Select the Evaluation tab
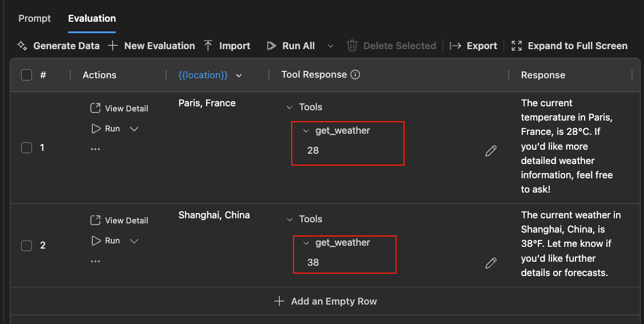The height and width of the screenshot is (324, 644). (x=92, y=18)
